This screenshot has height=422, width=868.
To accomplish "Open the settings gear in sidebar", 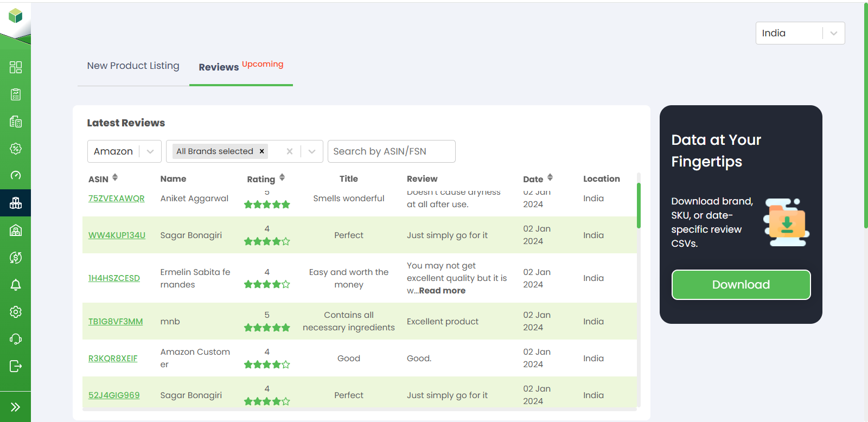I will 16,312.
